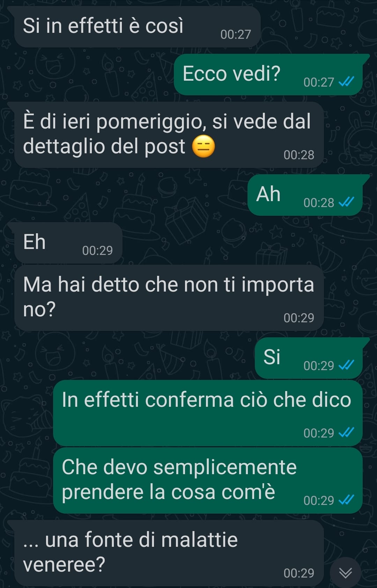Select 'Ma hai detto che non ti importa' message
This screenshot has width=377, height=588.
coord(169,298)
